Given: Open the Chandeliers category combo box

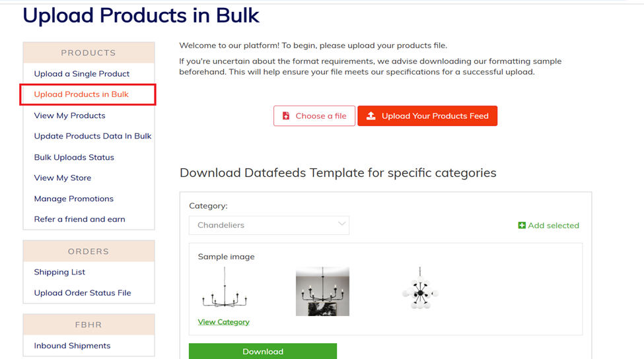Looking at the screenshot, I should click(269, 225).
